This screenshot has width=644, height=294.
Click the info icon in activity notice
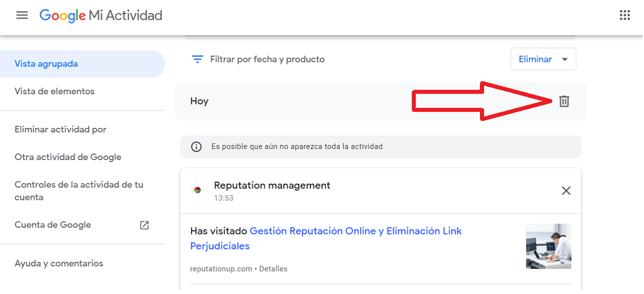(x=196, y=147)
